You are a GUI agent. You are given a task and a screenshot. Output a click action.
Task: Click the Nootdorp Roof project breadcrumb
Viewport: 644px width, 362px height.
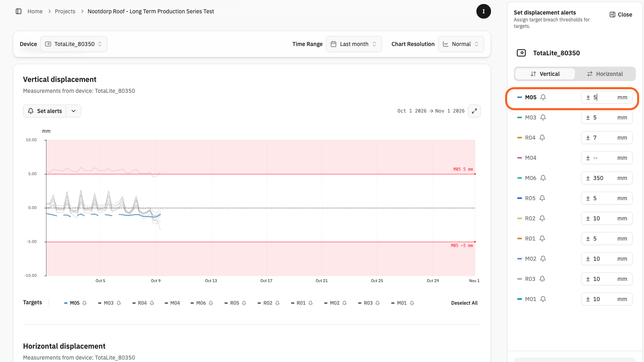coord(151,11)
